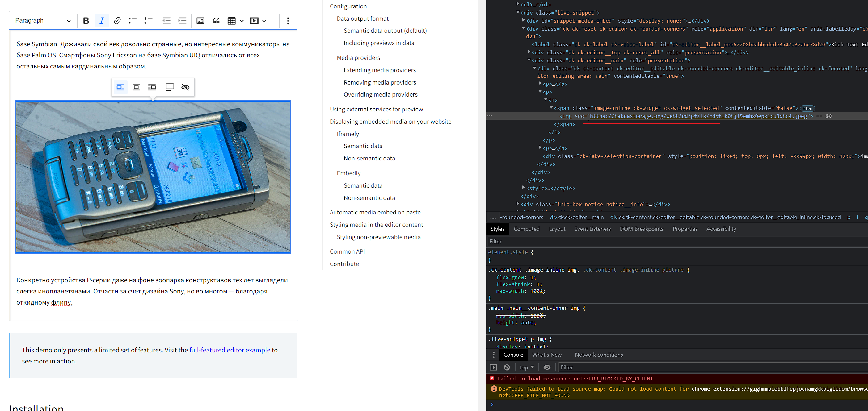Switch to the Computed tab

tap(526, 229)
